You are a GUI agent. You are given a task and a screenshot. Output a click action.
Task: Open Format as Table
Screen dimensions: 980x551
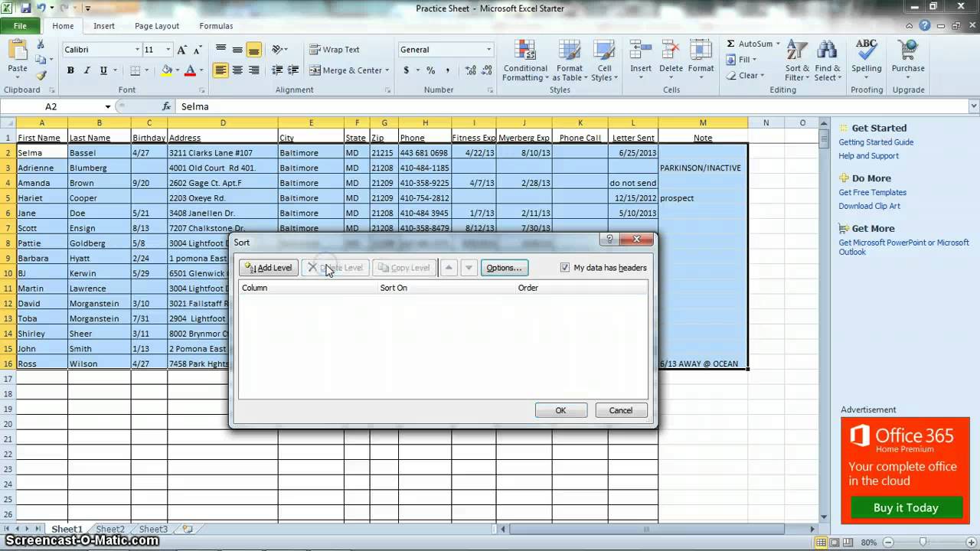[570, 61]
